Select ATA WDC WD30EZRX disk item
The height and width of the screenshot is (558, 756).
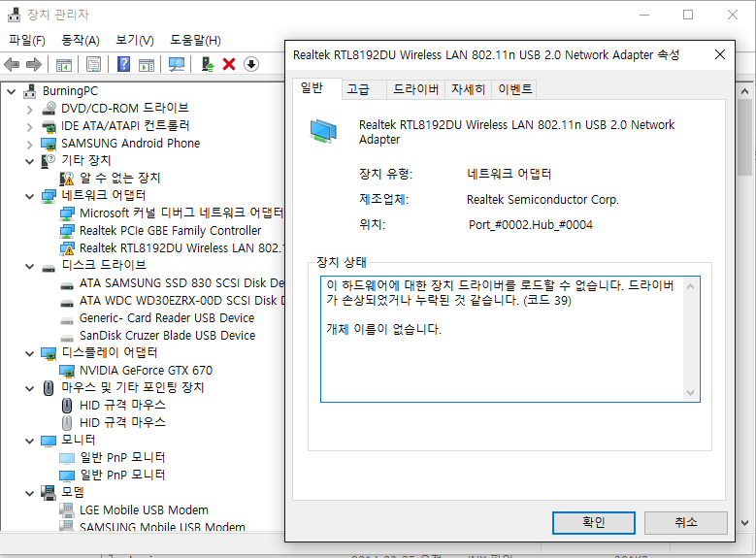coord(181,301)
